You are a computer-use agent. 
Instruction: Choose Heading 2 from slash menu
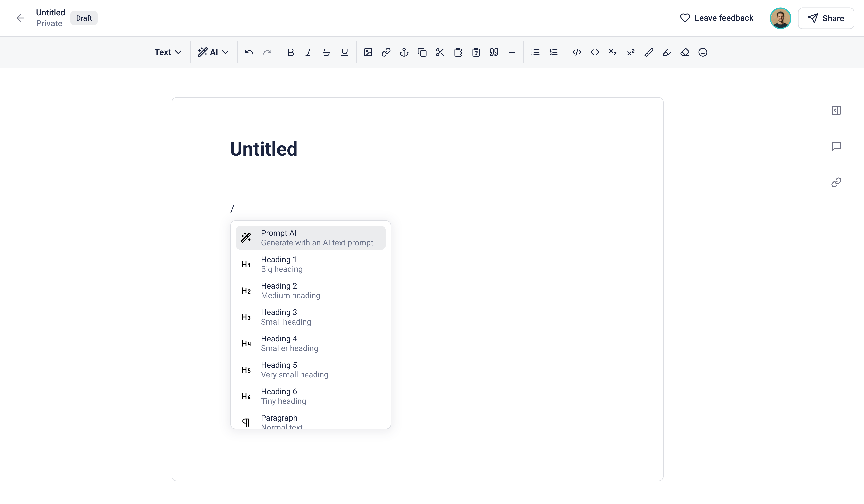[x=310, y=290]
